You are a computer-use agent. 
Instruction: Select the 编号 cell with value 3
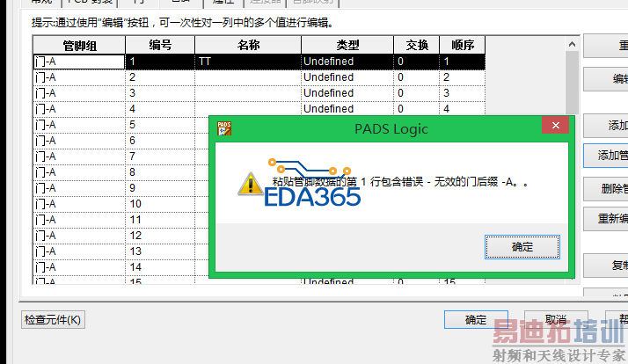click(160, 93)
